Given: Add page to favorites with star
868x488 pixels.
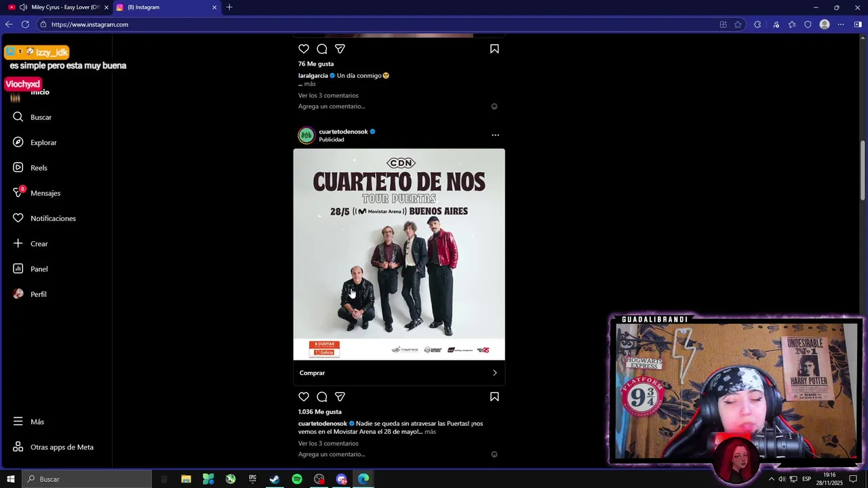Looking at the screenshot, I should (738, 24).
